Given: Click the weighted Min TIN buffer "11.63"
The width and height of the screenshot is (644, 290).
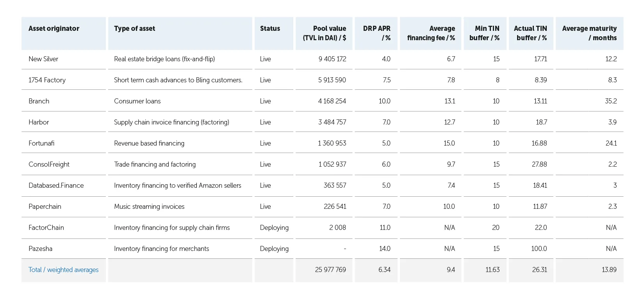Looking at the screenshot, I should [492, 270].
